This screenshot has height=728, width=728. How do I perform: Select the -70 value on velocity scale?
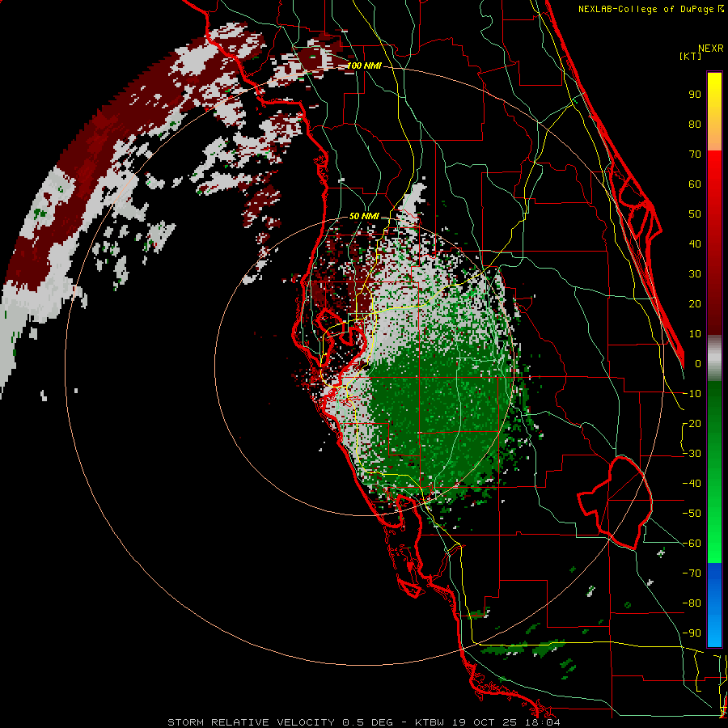point(692,574)
